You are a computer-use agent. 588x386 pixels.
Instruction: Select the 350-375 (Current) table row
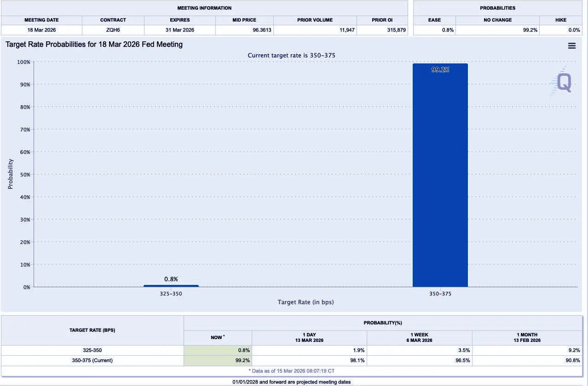(x=292, y=361)
